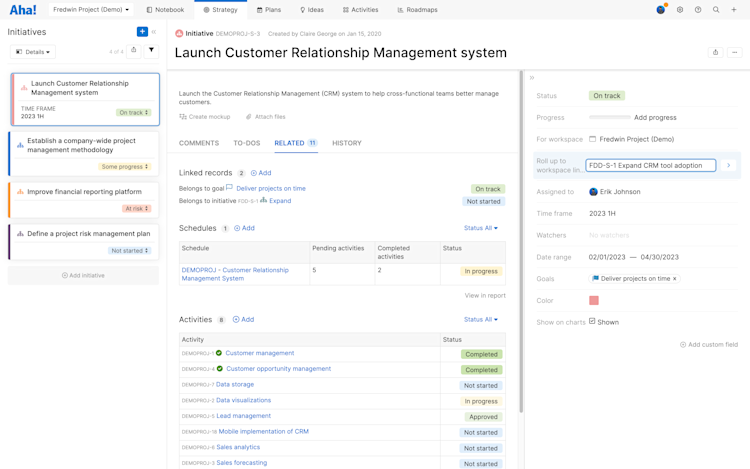The image size is (750, 469).
Task: Expand the Details view dropdown
Action: (32, 52)
